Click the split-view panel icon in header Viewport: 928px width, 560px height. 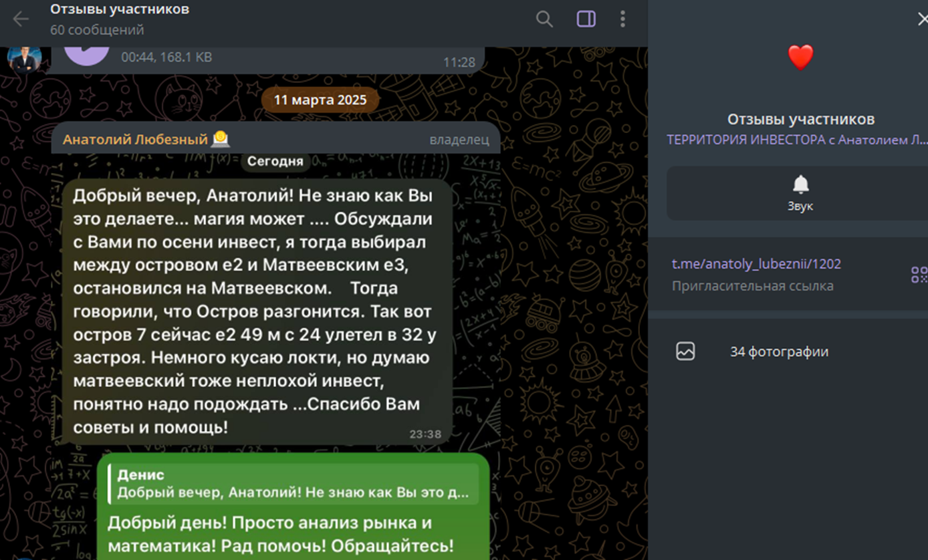pyautogui.click(x=586, y=19)
